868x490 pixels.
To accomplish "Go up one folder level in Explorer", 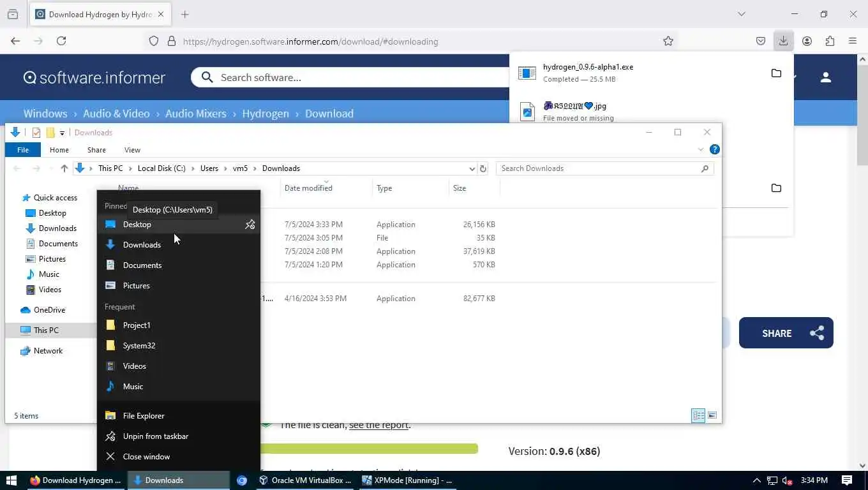I will 64,168.
